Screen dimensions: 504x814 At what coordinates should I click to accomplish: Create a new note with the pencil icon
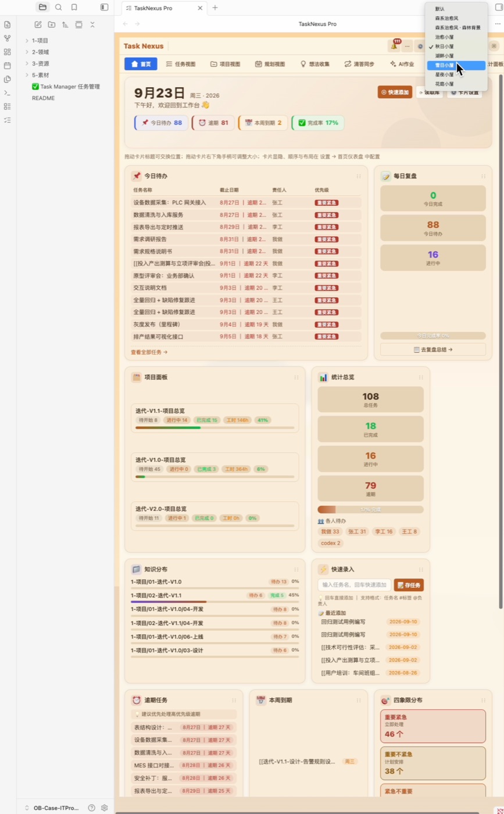(38, 24)
